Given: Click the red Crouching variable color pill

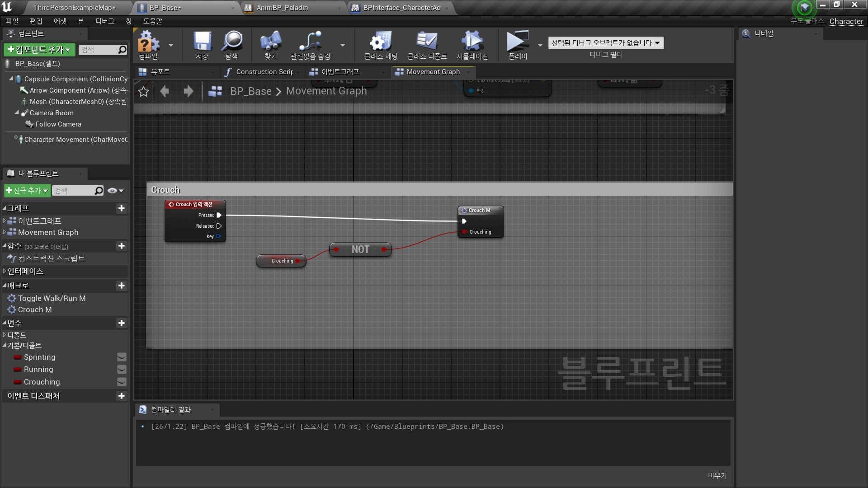Looking at the screenshot, I should pos(18,382).
